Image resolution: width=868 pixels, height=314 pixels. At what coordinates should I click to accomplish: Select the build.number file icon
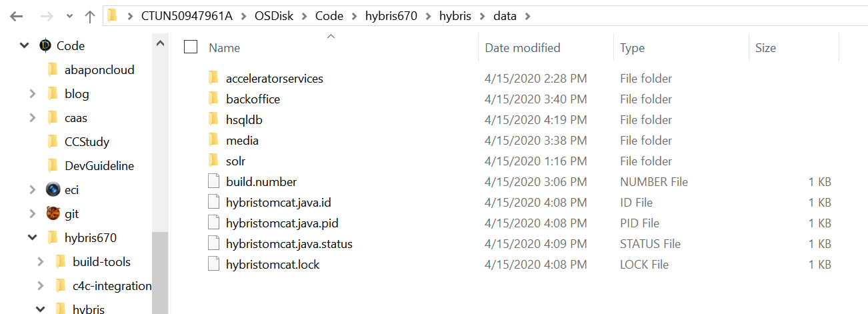(213, 181)
